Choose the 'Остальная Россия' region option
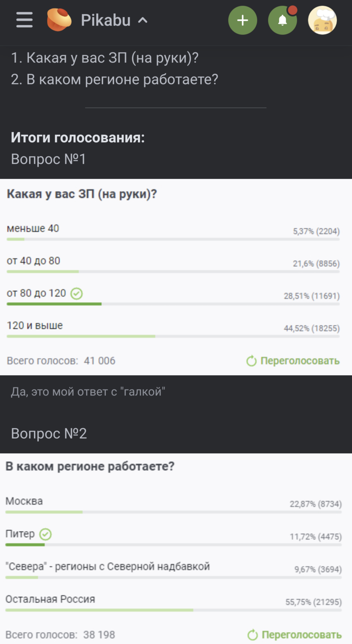 coord(50,599)
